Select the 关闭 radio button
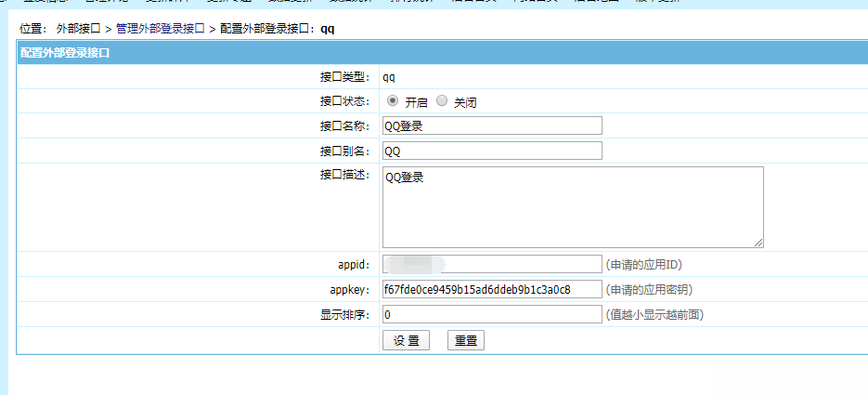The image size is (868, 395). pyautogui.click(x=442, y=100)
